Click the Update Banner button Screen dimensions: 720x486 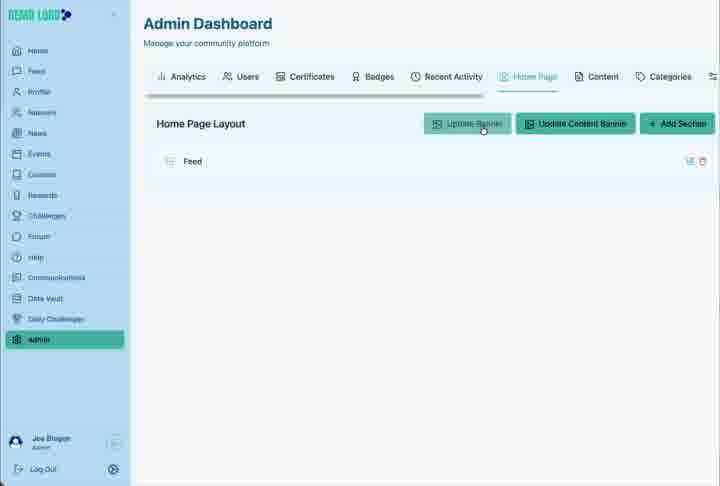[467, 124]
